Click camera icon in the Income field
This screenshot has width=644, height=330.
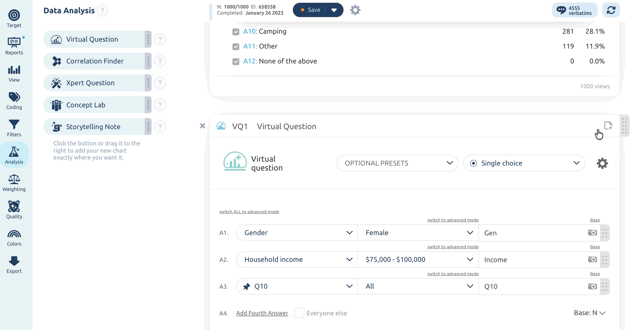point(592,259)
